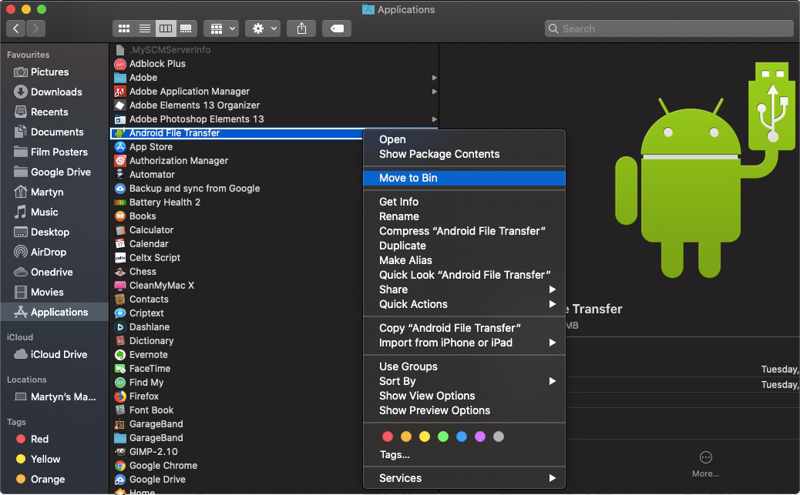
Task: Open the gear action menu
Action: click(263, 29)
